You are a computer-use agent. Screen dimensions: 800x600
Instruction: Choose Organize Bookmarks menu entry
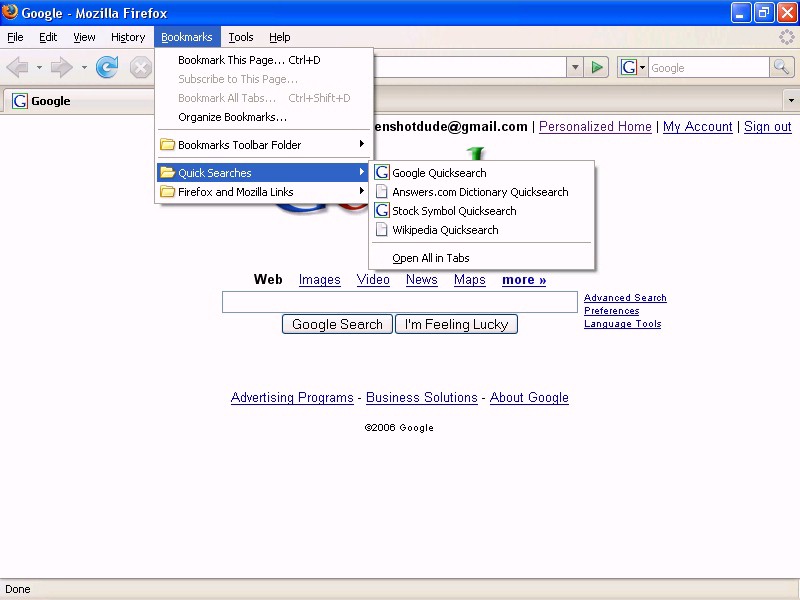click(232, 117)
